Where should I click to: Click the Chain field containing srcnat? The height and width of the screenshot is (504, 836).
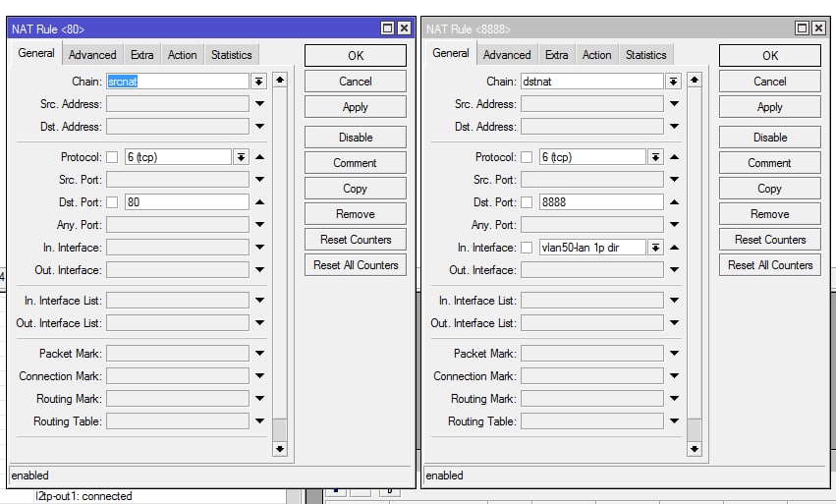click(178, 82)
